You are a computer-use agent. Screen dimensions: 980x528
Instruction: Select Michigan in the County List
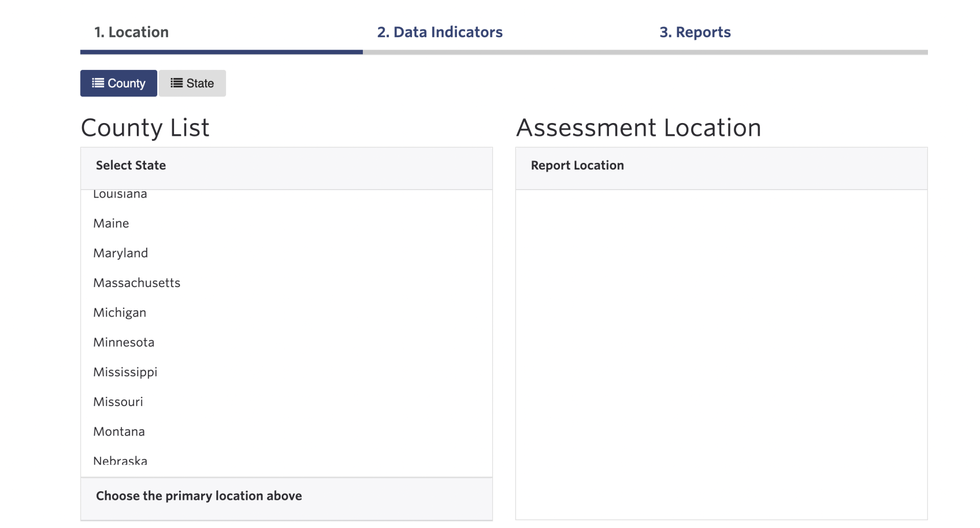point(119,312)
